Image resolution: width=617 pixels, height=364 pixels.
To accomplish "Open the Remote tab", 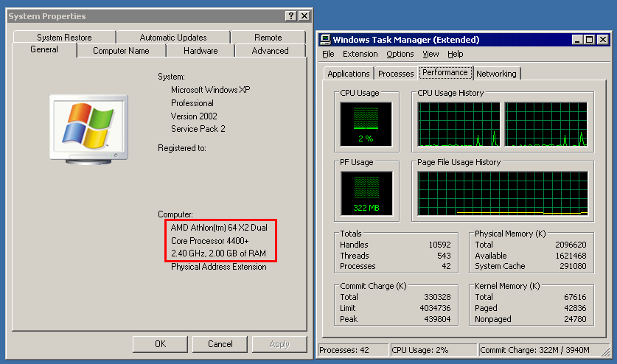I will point(268,38).
